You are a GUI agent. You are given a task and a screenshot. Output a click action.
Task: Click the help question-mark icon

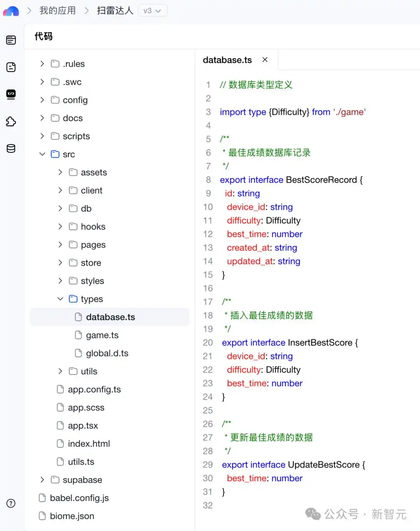click(x=11, y=503)
